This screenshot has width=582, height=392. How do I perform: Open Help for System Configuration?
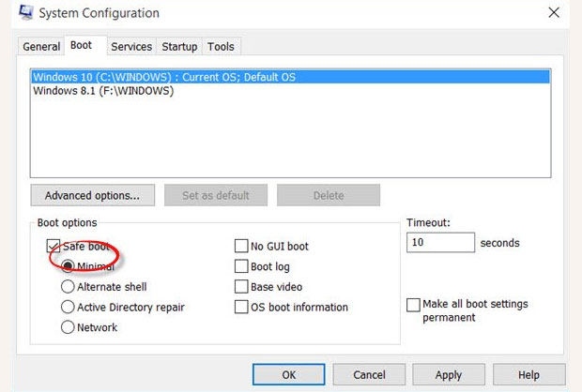(x=528, y=374)
